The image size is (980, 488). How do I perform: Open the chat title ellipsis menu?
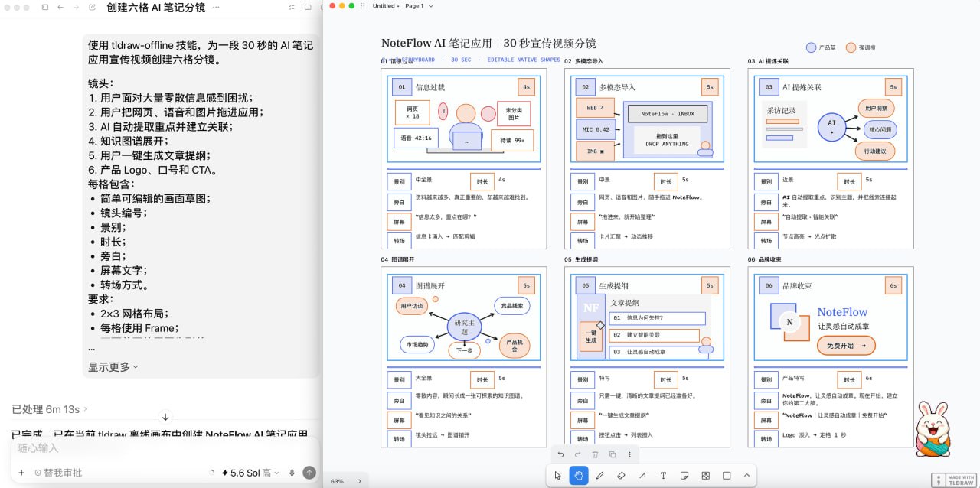click(x=216, y=7)
